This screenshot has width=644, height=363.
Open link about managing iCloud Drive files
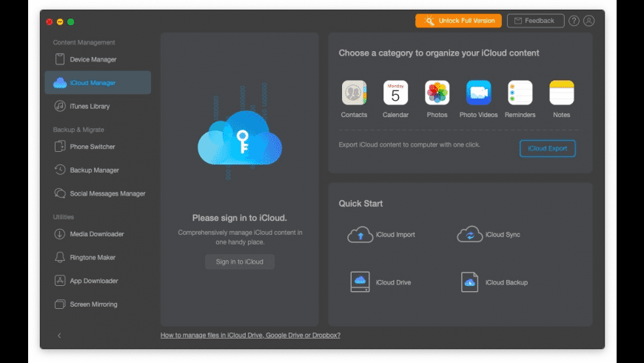coord(250,335)
